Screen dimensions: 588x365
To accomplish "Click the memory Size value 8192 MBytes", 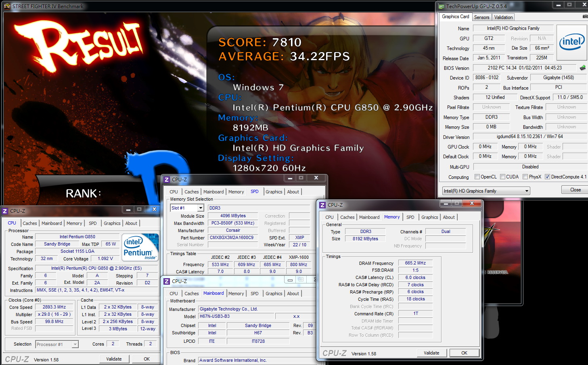I will (x=365, y=239).
